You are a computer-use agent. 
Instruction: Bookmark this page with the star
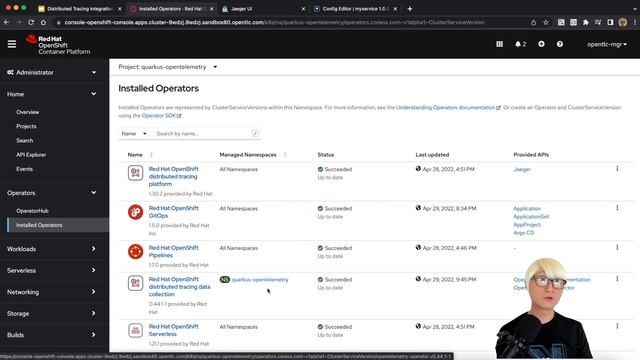click(546, 22)
